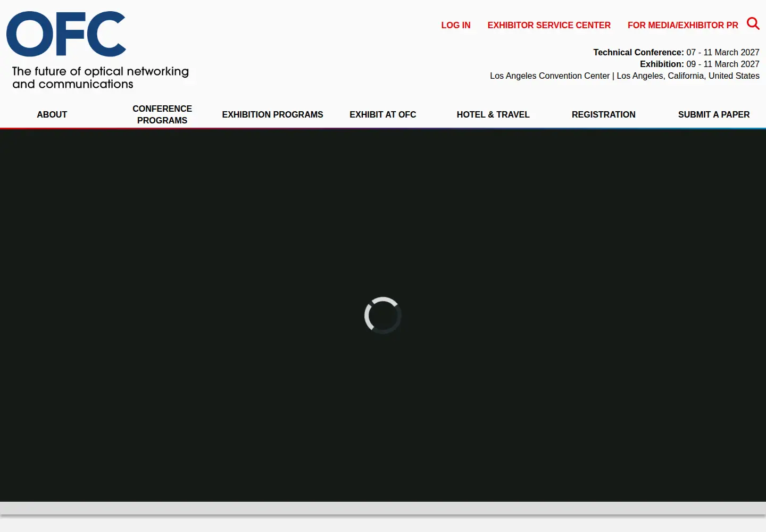
Task: Open the Registration menu
Action: point(604,114)
